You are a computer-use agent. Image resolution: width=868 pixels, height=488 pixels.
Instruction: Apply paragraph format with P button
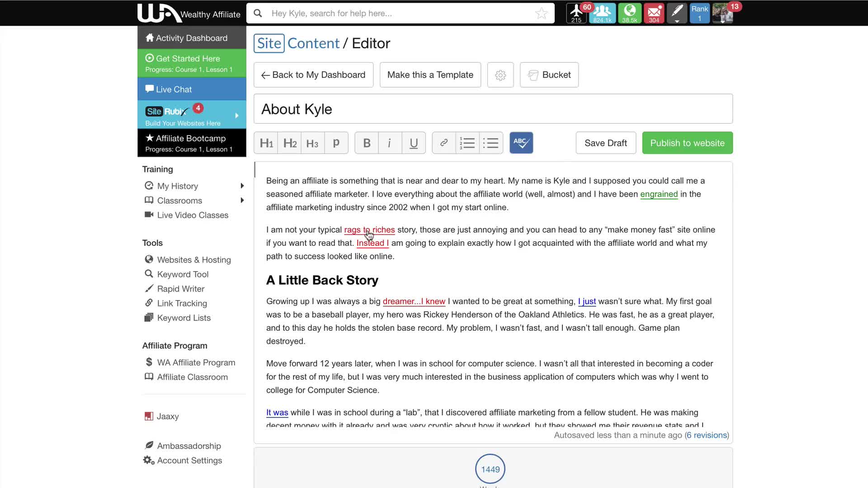tap(336, 143)
